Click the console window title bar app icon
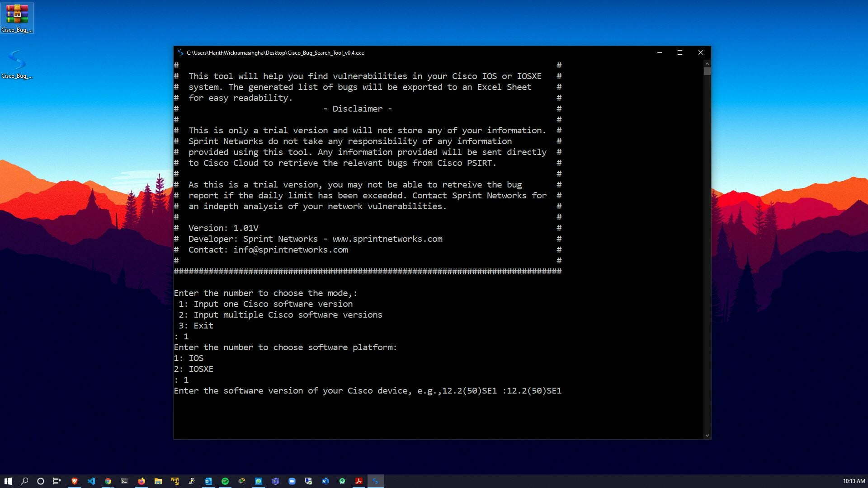Screen dimensions: 868x488 (x=180, y=52)
